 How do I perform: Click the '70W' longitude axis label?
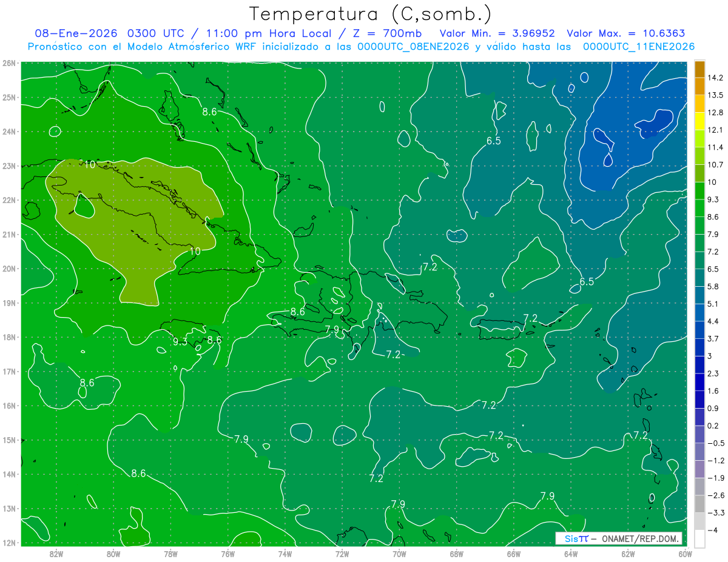click(x=399, y=553)
